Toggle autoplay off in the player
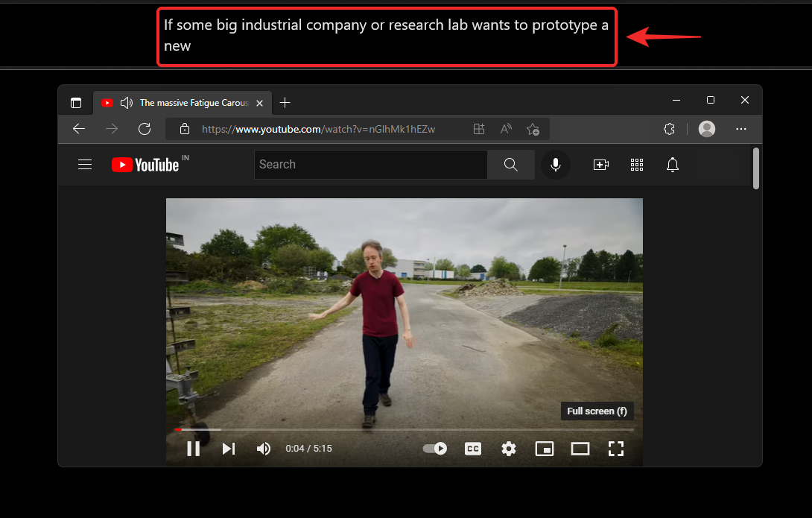812x518 pixels. click(434, 448)
